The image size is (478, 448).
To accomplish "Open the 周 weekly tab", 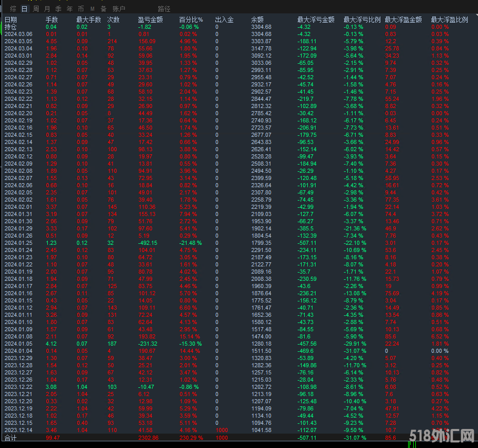I will click(x=35, y=9).
